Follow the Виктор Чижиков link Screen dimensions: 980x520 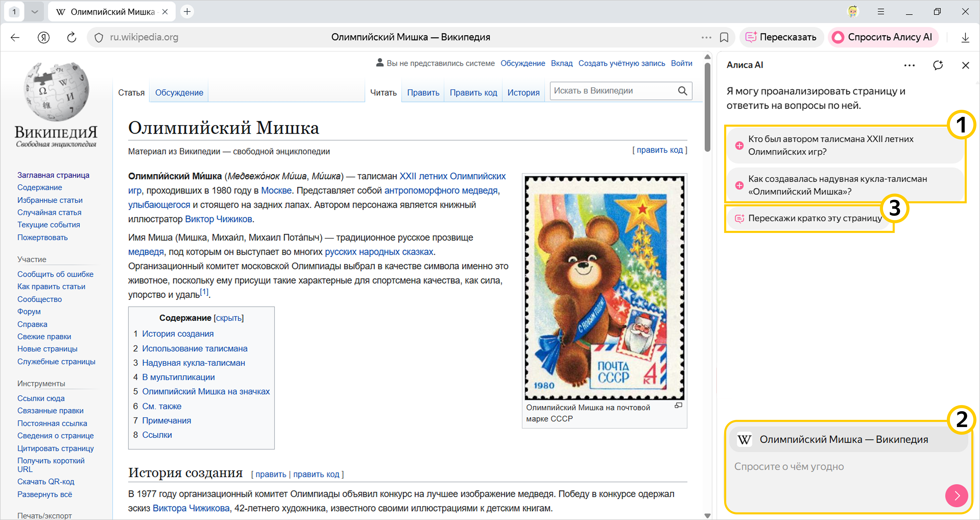point(218,219)
